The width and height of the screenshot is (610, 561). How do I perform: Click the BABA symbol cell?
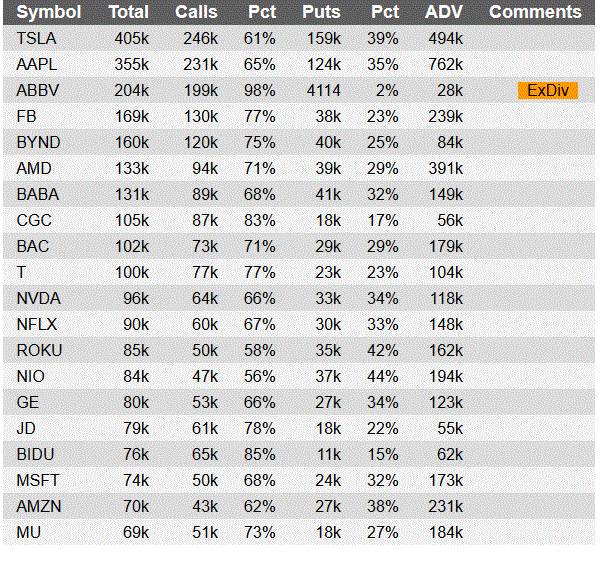click(38, 195)
